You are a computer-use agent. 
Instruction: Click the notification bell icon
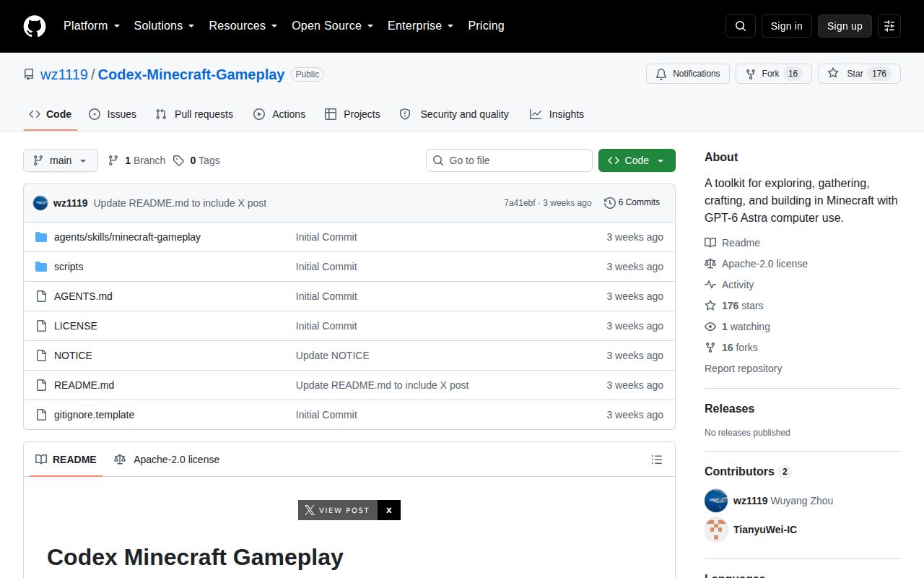[661, 74]
